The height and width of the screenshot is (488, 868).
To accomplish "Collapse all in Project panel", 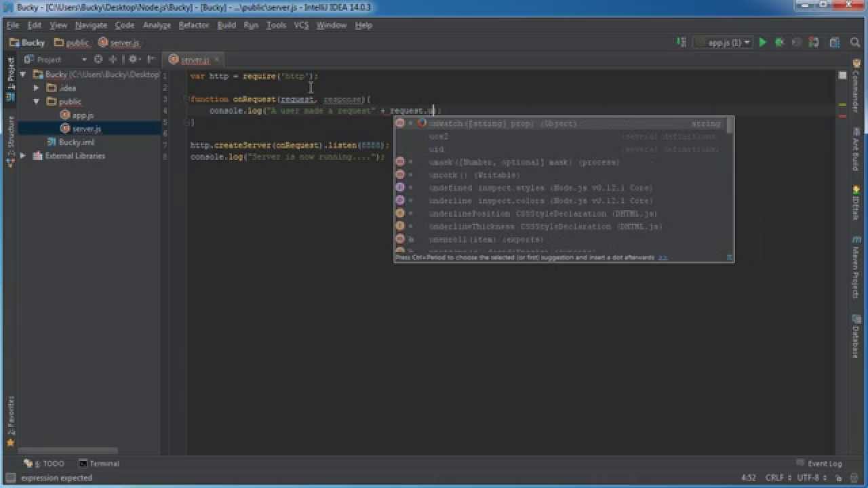I will point(113,60).
